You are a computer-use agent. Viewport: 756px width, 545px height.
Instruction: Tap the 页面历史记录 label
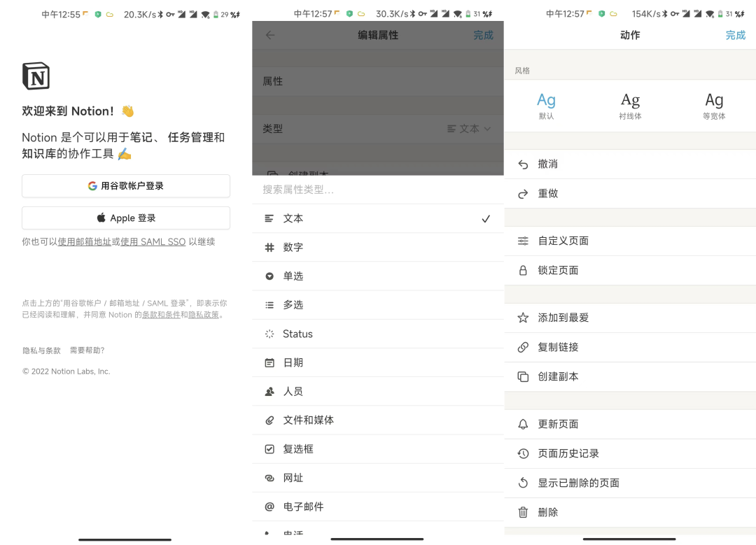(x=568, y=453)
